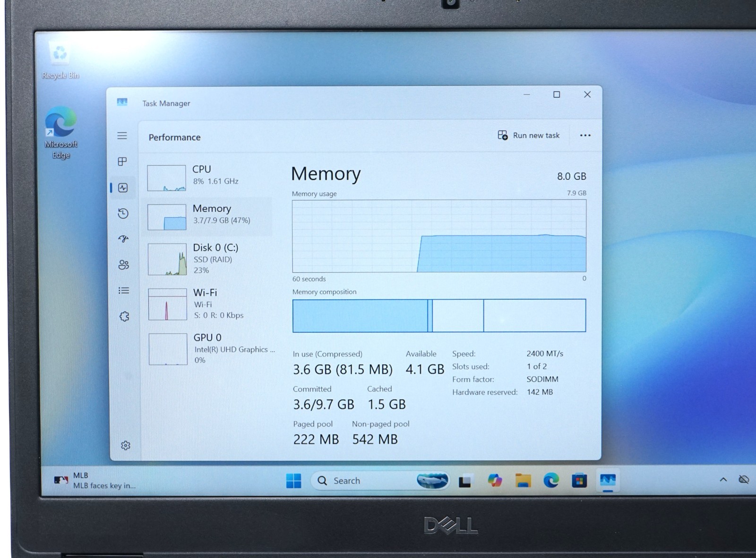Click the Memory usage graph

[439, 236]
